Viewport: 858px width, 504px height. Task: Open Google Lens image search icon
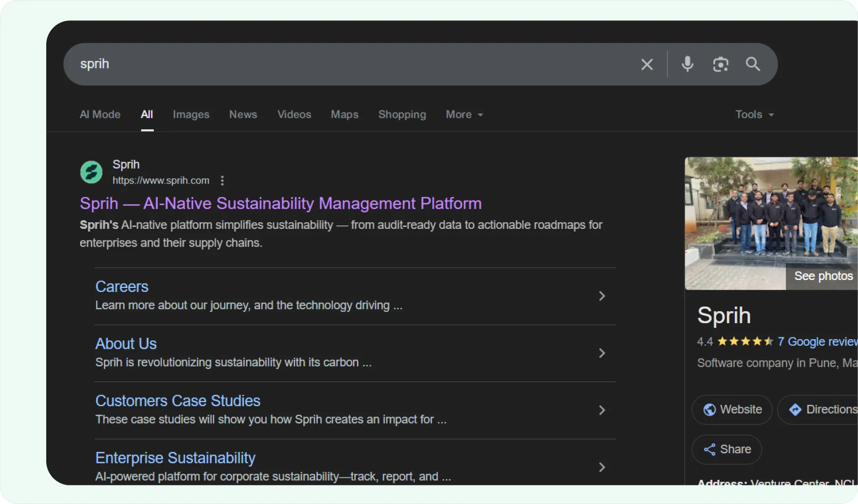pyautogui.click(x=720, y=64)
